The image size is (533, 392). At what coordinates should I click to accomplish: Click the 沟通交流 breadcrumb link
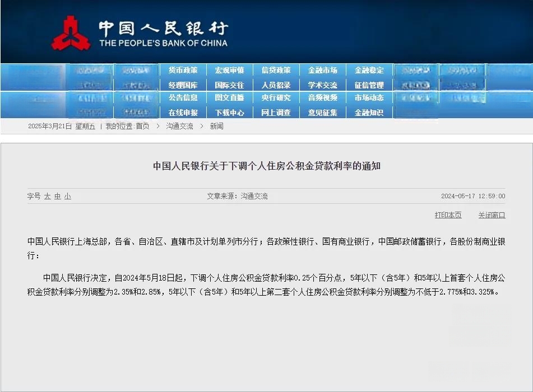[x=179, y=127]
